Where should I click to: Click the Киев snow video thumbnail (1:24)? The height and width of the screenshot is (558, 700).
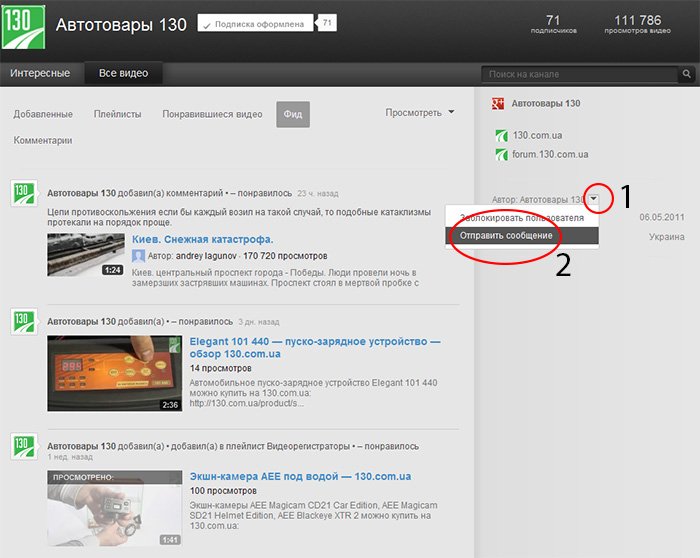(x=86, y=254)
